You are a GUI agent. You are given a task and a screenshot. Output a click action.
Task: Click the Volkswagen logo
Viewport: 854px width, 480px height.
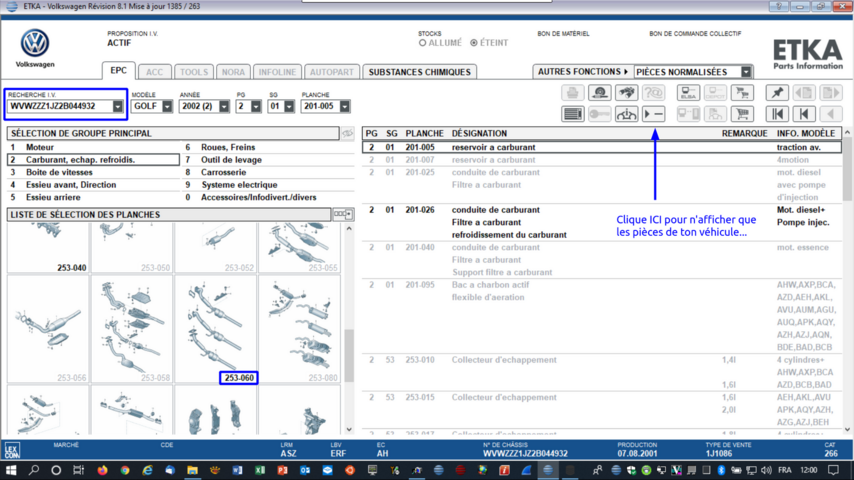(x=35, y=42)
